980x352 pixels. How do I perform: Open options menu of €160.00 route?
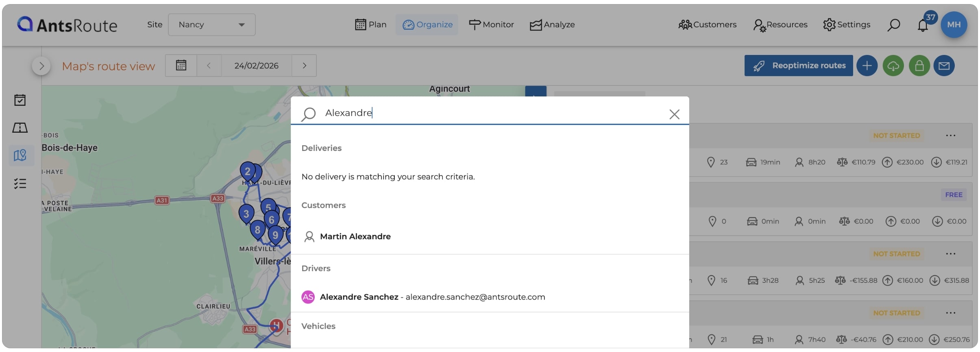[x=950, y=254]
